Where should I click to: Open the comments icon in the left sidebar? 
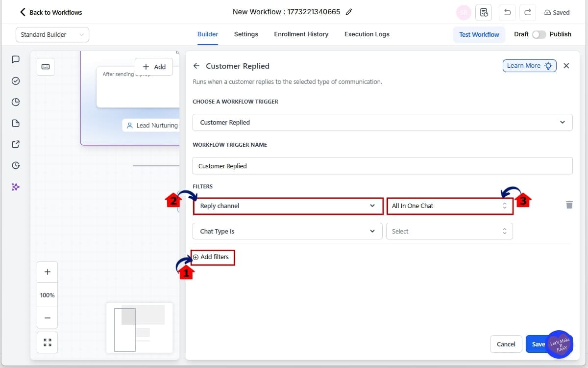click(15, 59)
